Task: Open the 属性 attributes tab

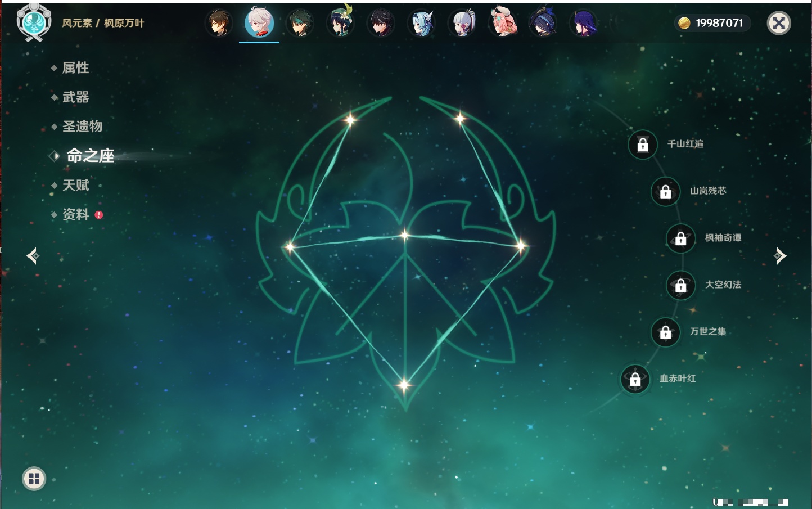Action: pyautogui.click(x=75, y=68)
